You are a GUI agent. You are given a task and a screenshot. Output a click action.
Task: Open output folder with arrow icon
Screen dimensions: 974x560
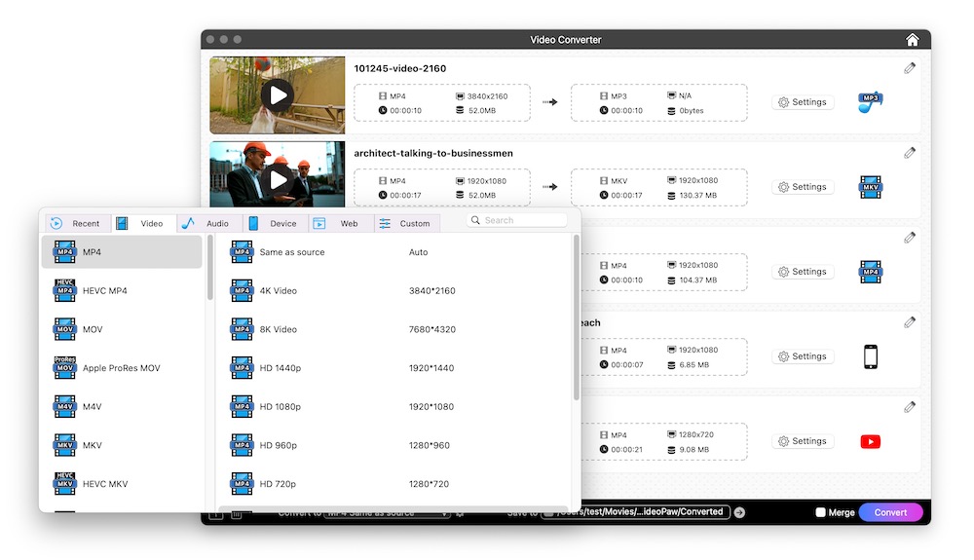tap(739, 512)
